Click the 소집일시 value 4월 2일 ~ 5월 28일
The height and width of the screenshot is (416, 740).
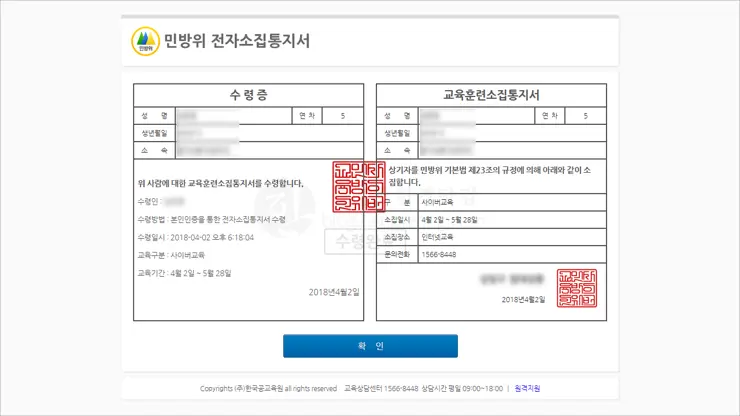point(449,220)
